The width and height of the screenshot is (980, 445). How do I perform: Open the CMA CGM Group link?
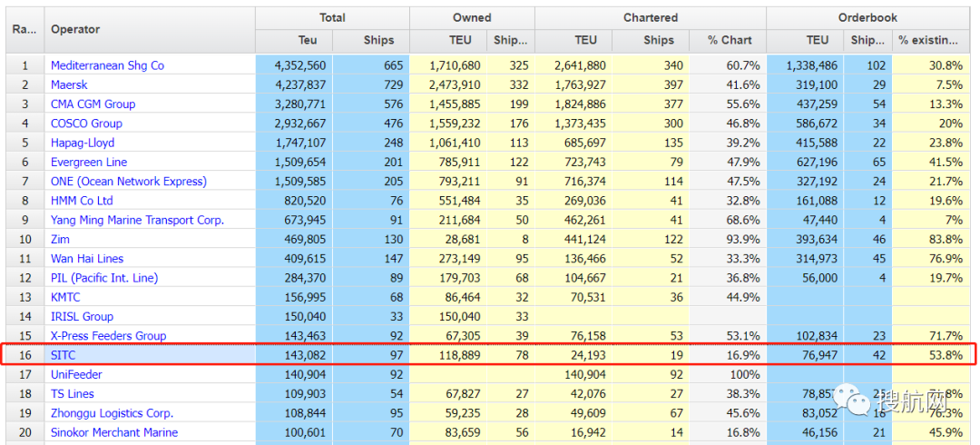point(93,104)
